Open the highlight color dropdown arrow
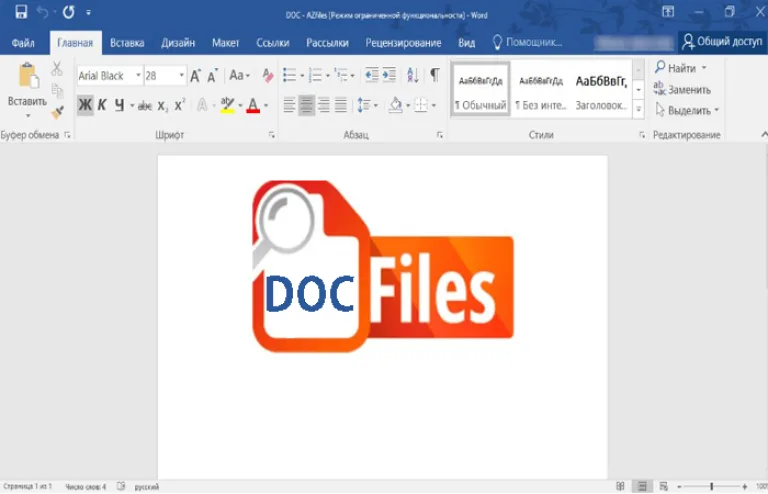This screenshot has height=494, width=768. [x=240, y=105]
